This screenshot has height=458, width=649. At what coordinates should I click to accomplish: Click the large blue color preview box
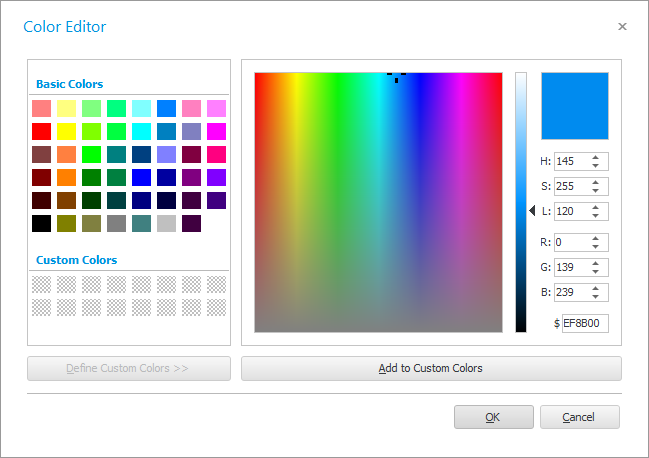(574, 105)
